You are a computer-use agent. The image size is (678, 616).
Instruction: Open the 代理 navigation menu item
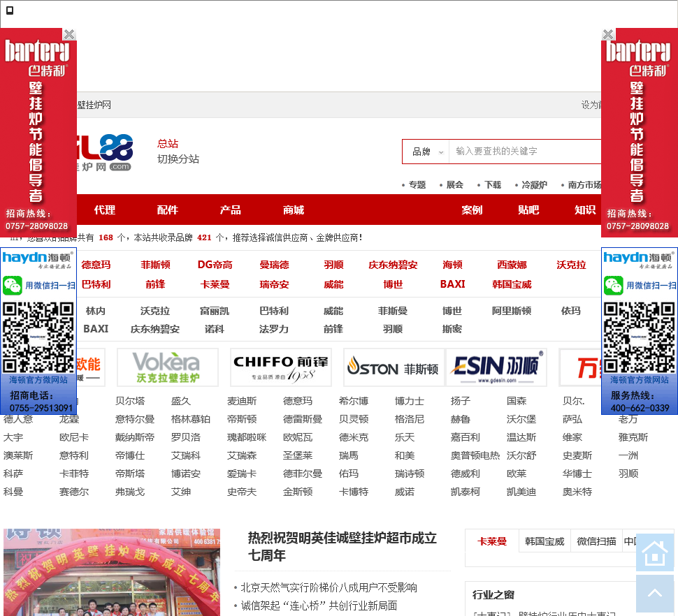pos(105,210)
